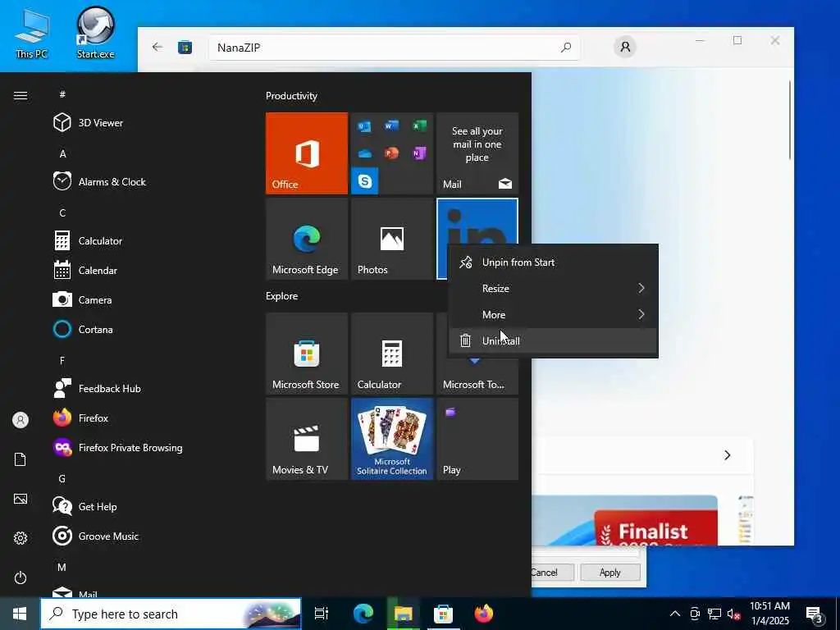Click the Office tile

pos(307,153)
